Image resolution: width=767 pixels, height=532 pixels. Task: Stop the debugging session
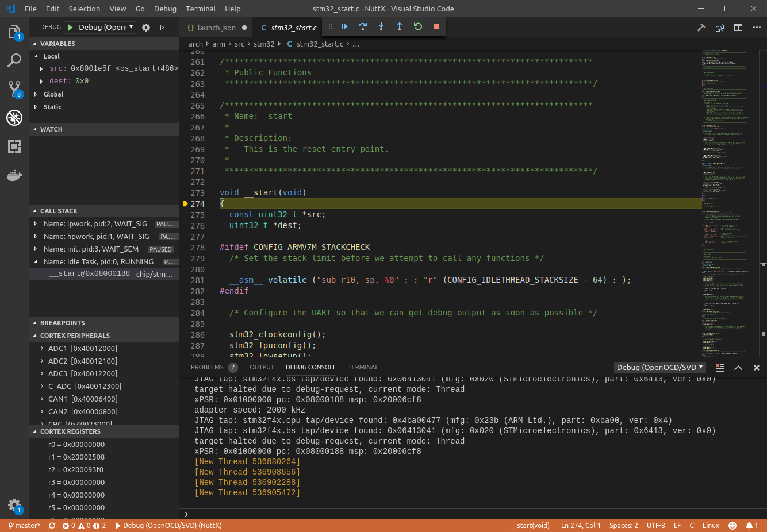pyautogui.click(x=436, y=26)
